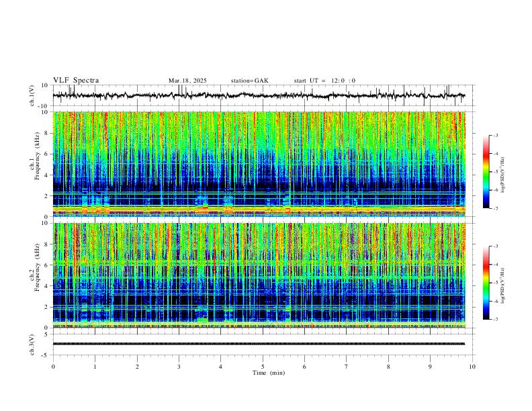Click the "ch.3(V)" axis label

[x=32, y=345]
